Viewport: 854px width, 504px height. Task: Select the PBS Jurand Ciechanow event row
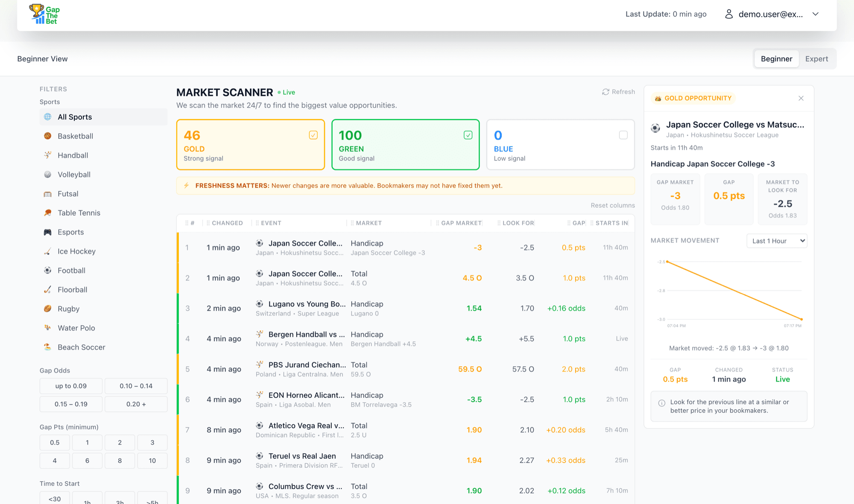pos(406,369)
